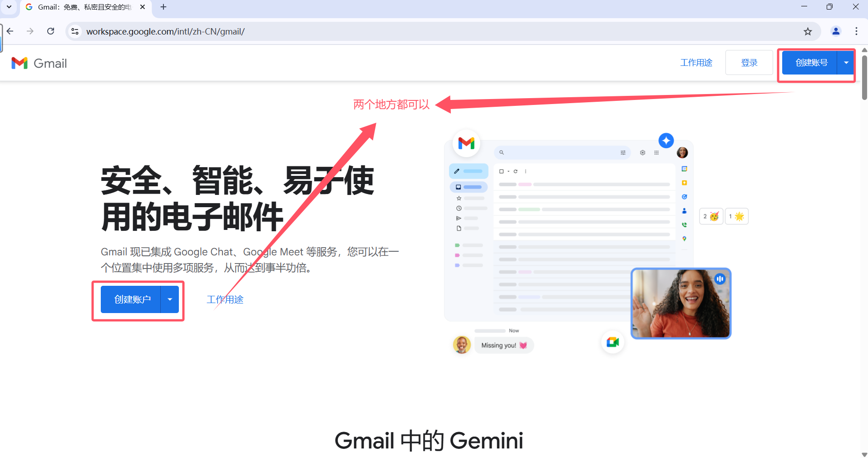Viewport: 868px width, 458px height.
Task: Click the browser forward arrow
Action: (30, 31)
